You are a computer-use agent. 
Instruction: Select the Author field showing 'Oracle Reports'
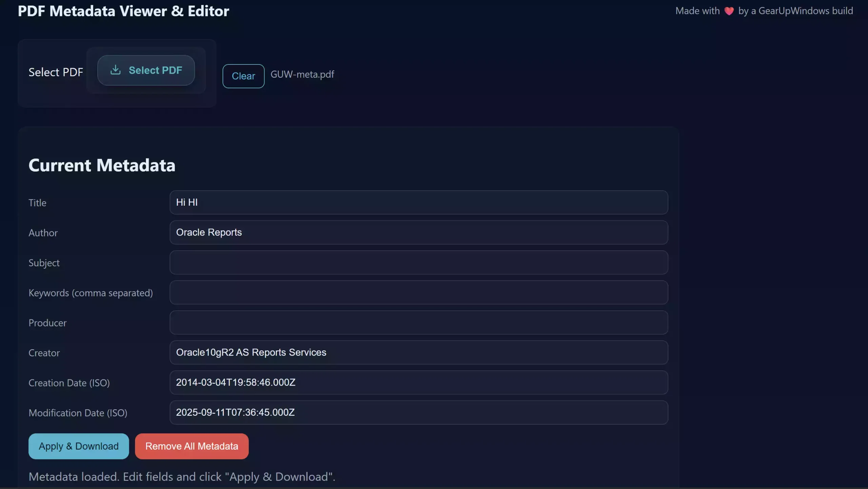418,232
